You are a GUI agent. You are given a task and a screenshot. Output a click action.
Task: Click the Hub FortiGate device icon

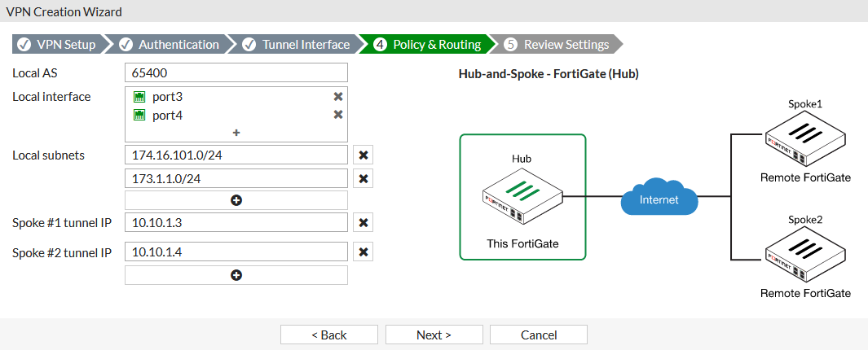pos(522,195)
